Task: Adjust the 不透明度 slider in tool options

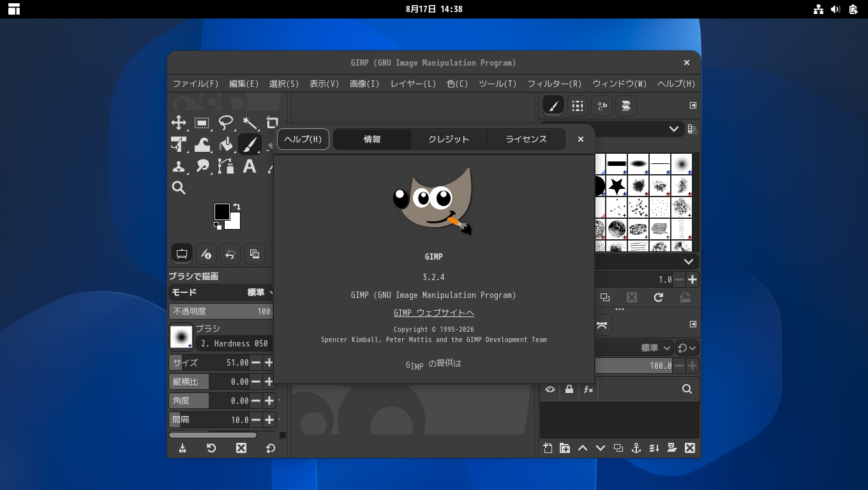Action: click(x=221, y=311)
